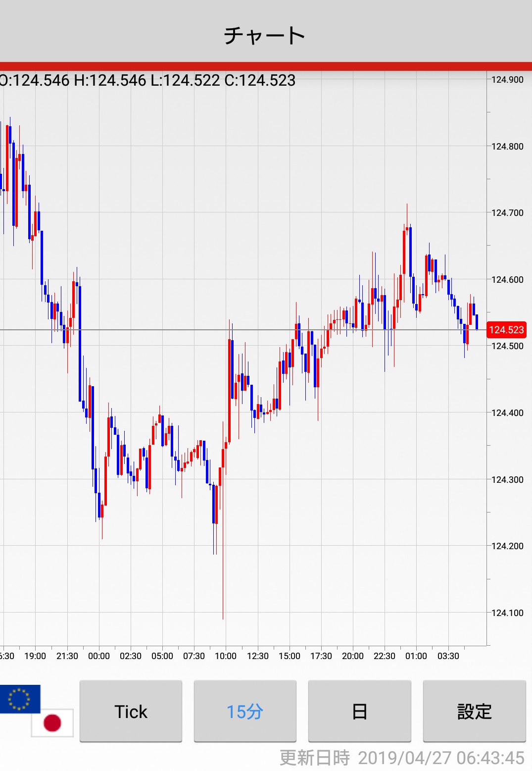The image size is (532, 771).
Task: Tap the Japan flag icon
Action: pyautogui.click(x=52, y=723)
